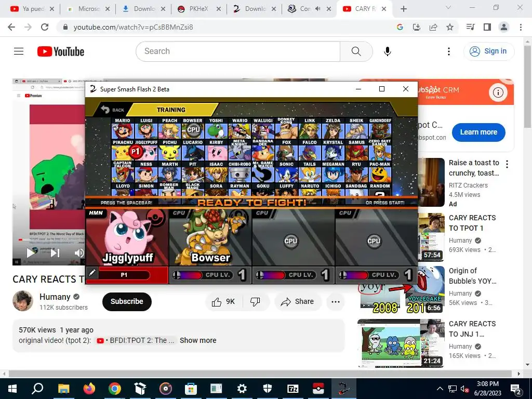Search with voice microphone icon
This screenshot has width=532, height=399.
coord(388,51)
